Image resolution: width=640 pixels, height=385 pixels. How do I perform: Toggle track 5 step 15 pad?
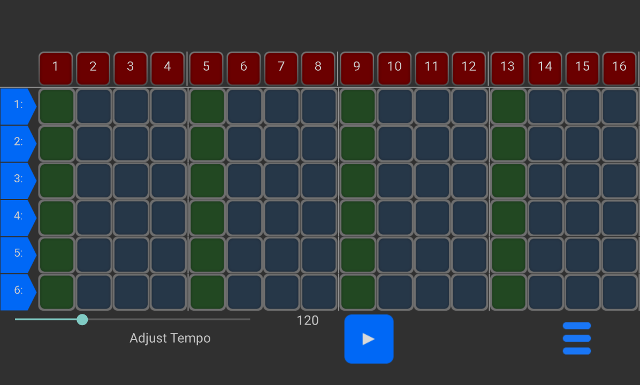[x=582, y=255]
